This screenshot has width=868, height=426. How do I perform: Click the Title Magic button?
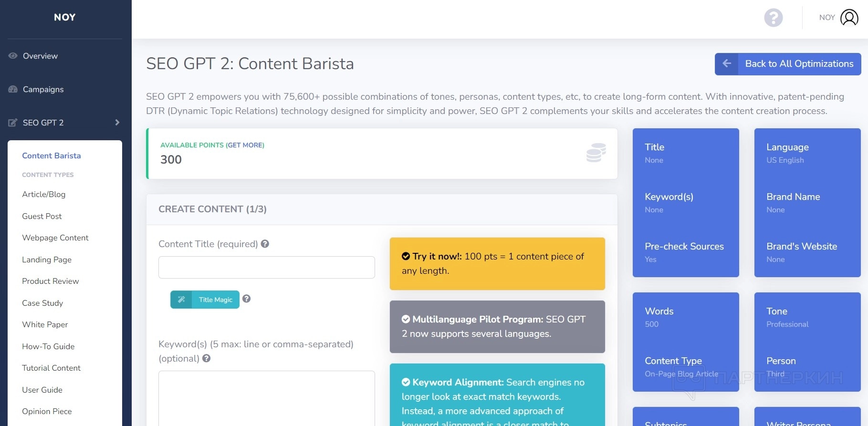[x=205, y=300]
